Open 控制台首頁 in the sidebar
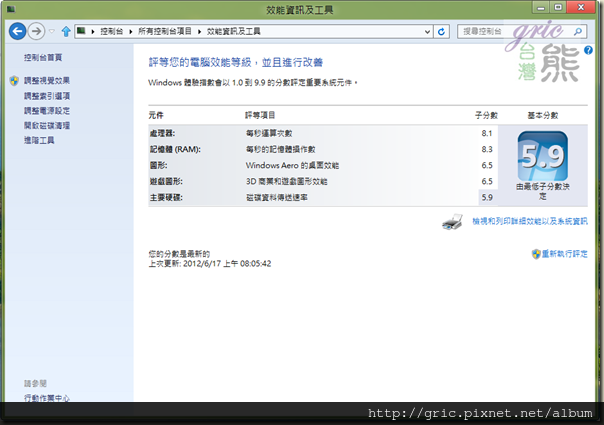Viewport: 604px width, 425px height. pyautogui.click(x=43, y=57)
